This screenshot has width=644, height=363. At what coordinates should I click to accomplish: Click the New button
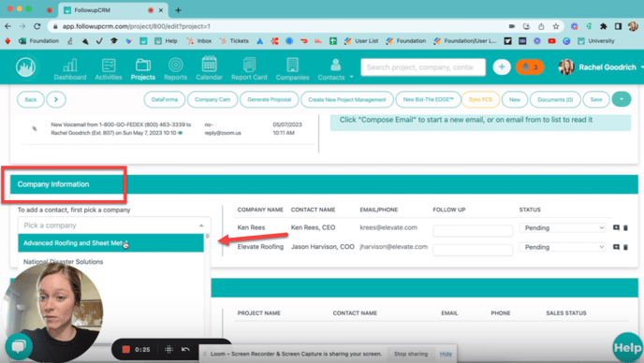pos(515,99)
